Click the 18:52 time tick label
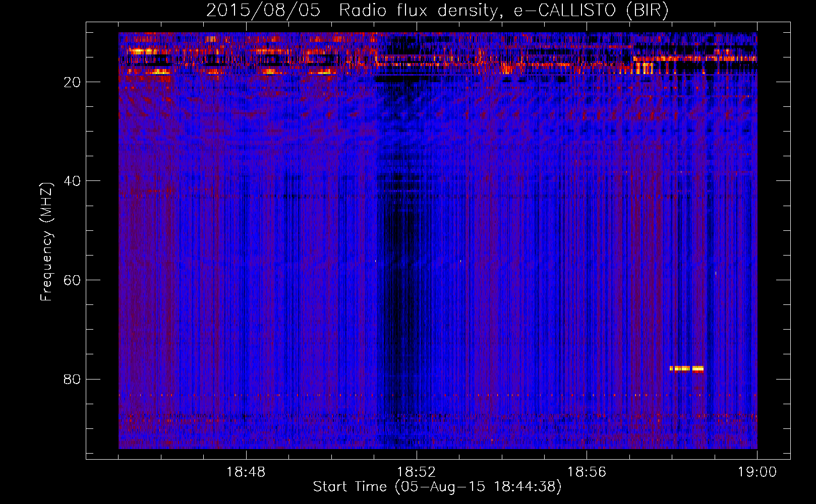The height and width of the screenshot is (504, 816). pyautogui.click(x=416, y=472)
